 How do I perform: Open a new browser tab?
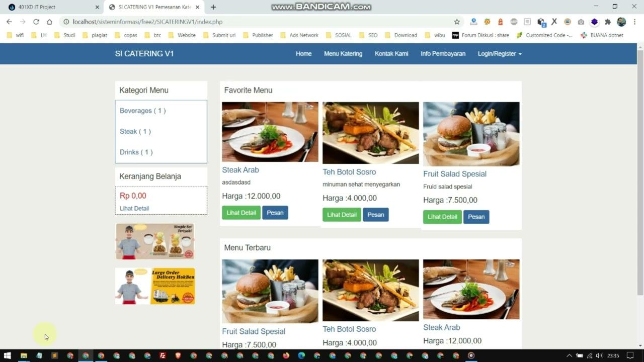click(x=213, y=7)
